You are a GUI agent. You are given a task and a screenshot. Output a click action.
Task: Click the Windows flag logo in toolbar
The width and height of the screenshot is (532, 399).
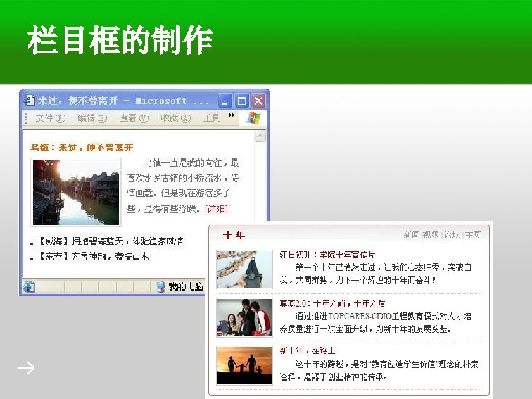tap(253, 118)
